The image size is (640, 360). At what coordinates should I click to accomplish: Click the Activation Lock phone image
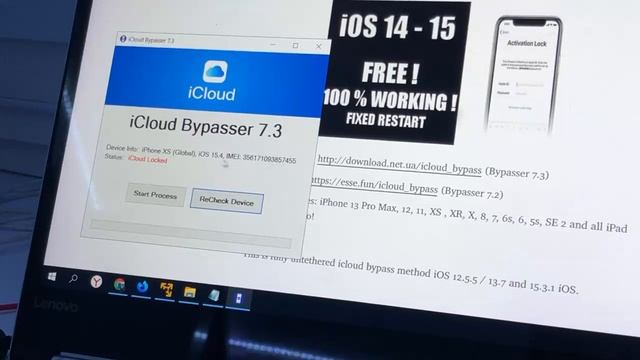524,76
